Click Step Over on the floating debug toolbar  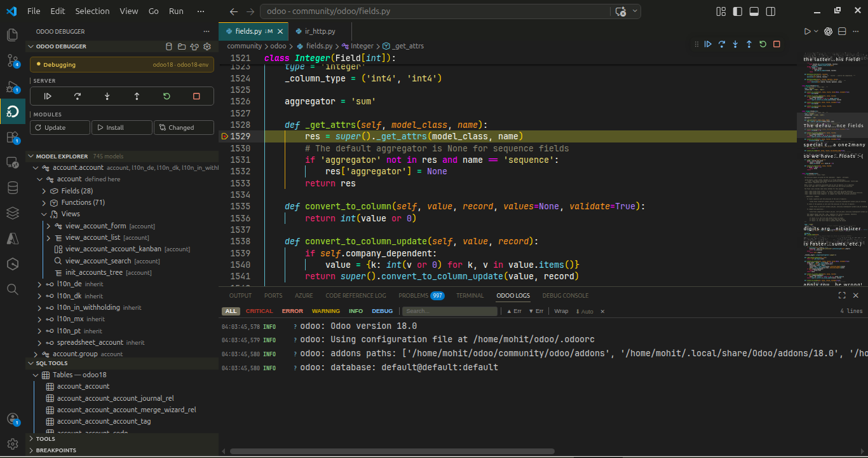point(722,44)
